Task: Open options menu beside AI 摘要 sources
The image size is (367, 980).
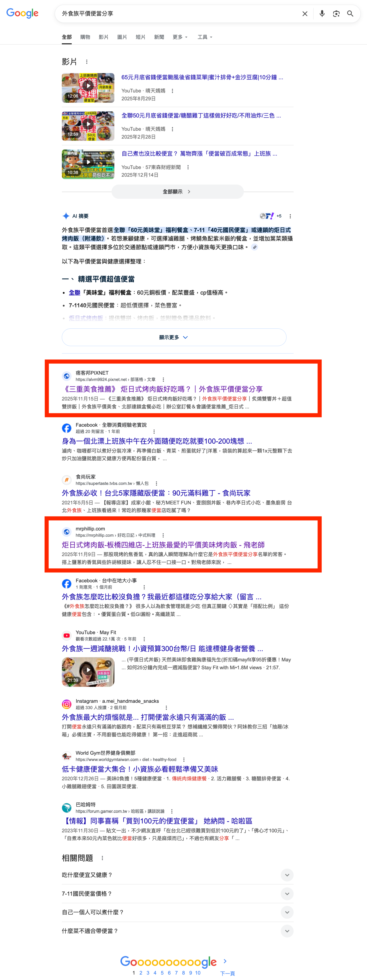Action: 290,216
